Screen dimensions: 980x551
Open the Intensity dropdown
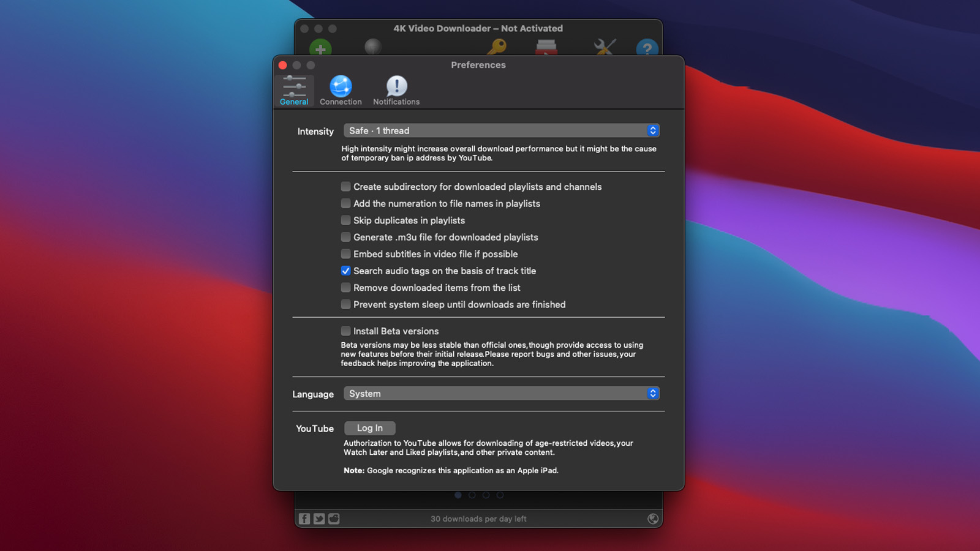502,130
